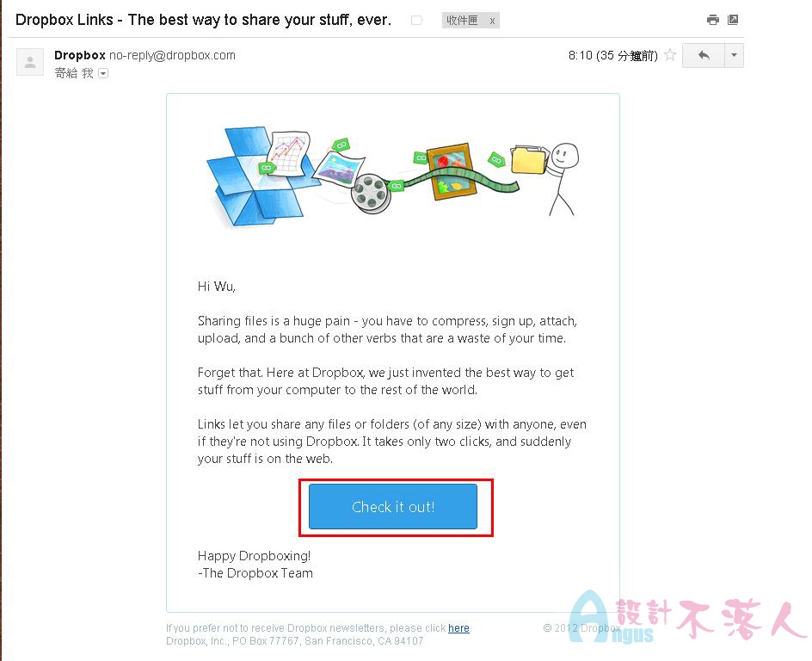
Task: Remove the 收件匣 label with its x
Action: click(x=492, y=21)
